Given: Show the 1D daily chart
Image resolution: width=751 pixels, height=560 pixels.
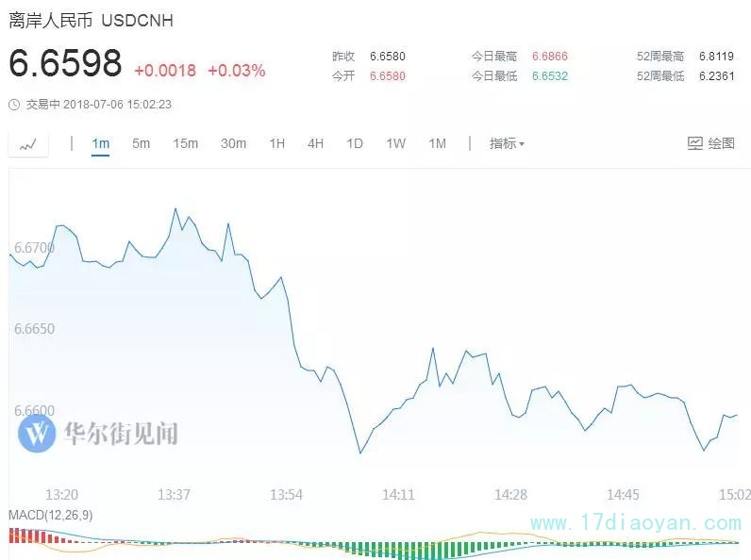Looking at the screenshot, I should 355,143.
